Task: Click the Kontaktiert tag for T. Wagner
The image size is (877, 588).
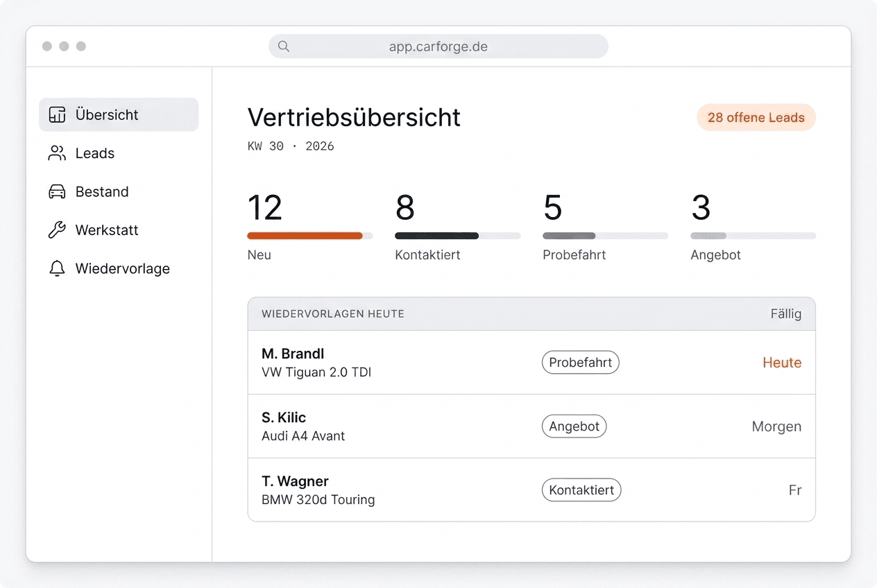Action: (x=581, y=490)
